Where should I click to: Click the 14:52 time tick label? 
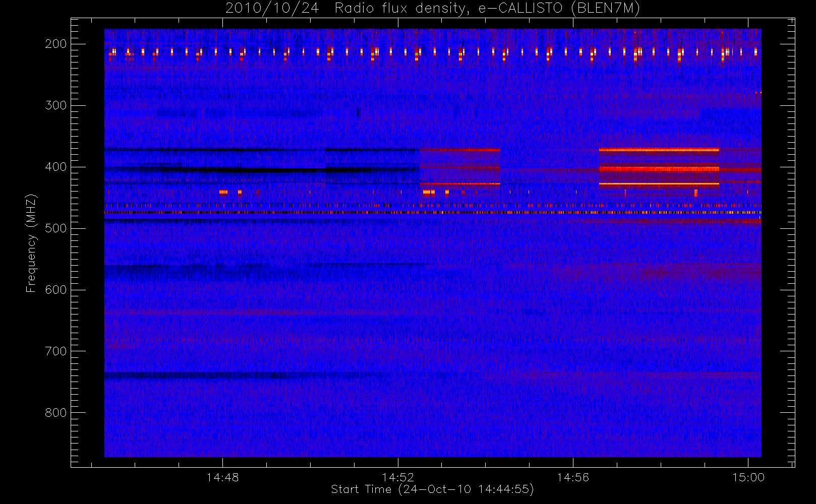pyautogui.click(x=398, y=477)
